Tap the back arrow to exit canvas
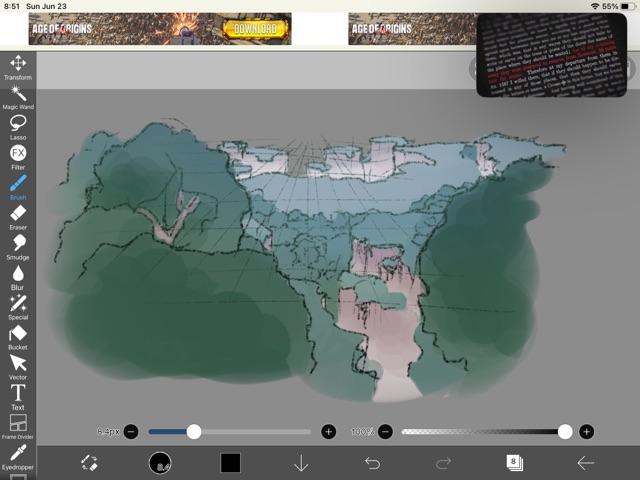640x480 pixels. pos(585,463)
